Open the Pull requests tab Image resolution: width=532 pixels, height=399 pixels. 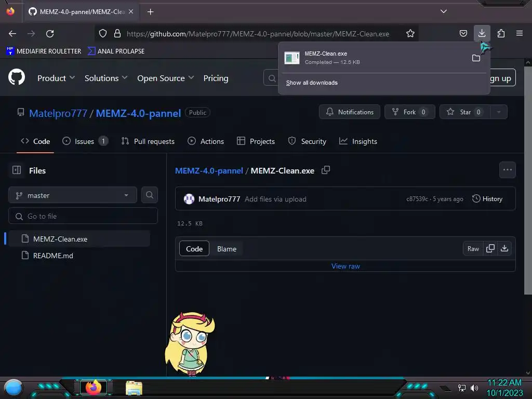click(148, 141)
